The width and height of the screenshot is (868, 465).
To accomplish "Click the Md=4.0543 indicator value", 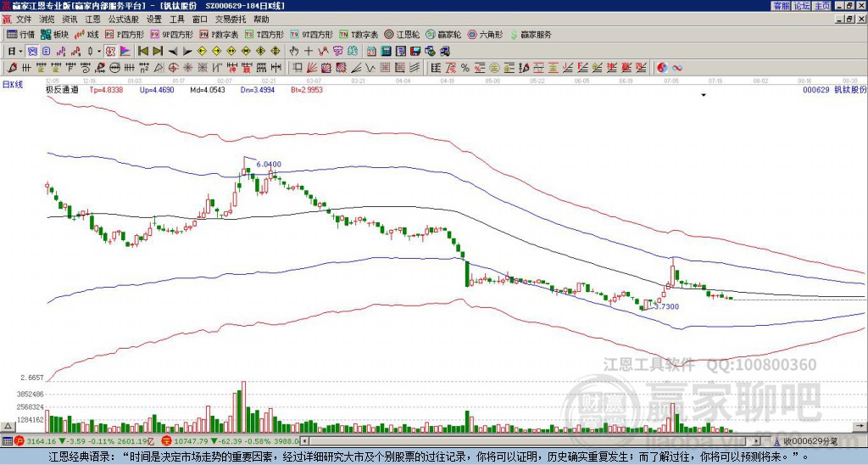I will pos(208,89).
